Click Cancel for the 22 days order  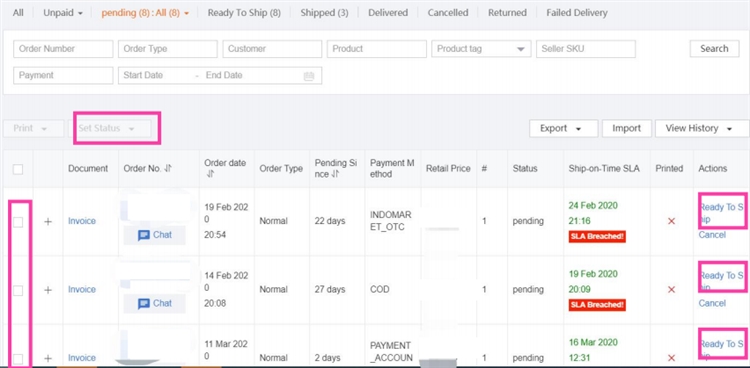(x=712, y=235)
